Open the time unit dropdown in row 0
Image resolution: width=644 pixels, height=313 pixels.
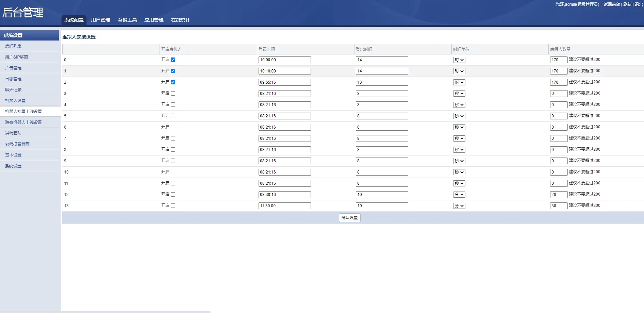coord(459,60)
